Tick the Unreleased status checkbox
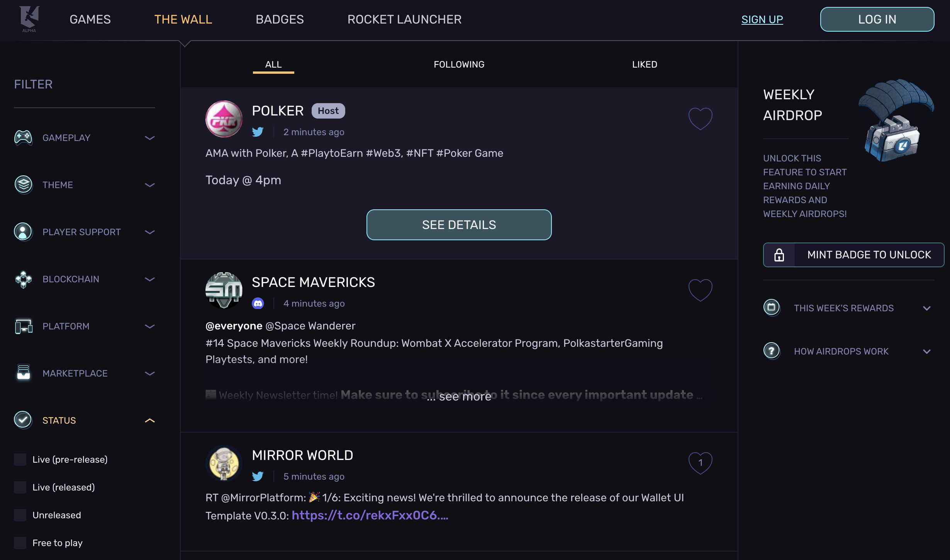This screenshot has width=950, height=560. coord(20,515)
